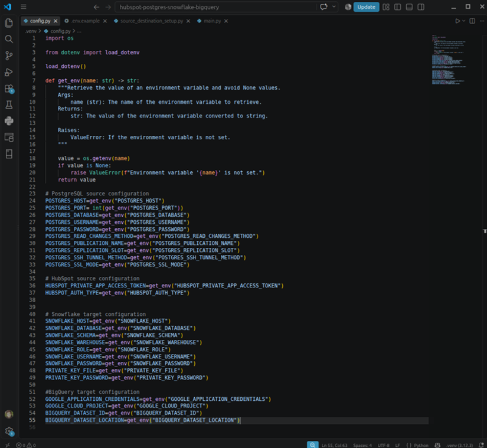
Task: Close the source_destination_setup.py tab
Action: pyautogui.click(x=188, y=21)
